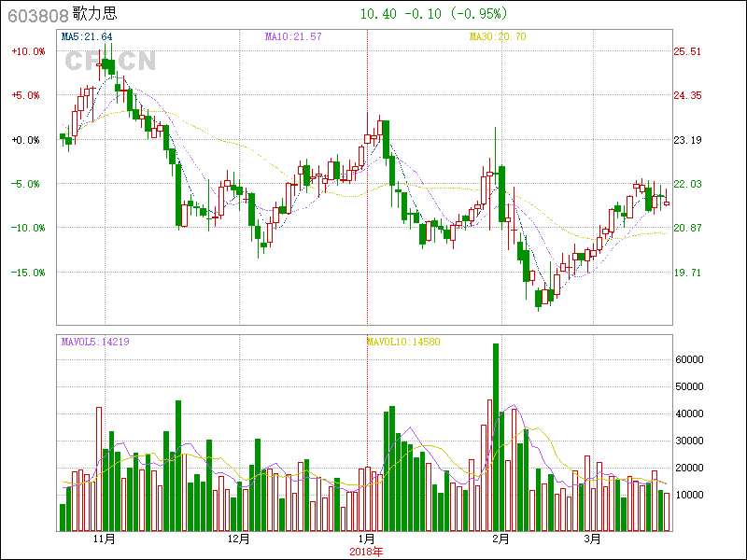Click the 11月 marker on time axis
Image resolution: width=747 pixels, height=560 pixels.
point(104,539)
